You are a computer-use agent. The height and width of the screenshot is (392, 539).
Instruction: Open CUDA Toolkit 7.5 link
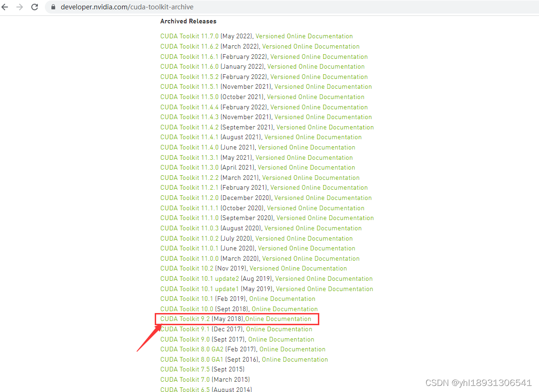click(x=185, y=369)
